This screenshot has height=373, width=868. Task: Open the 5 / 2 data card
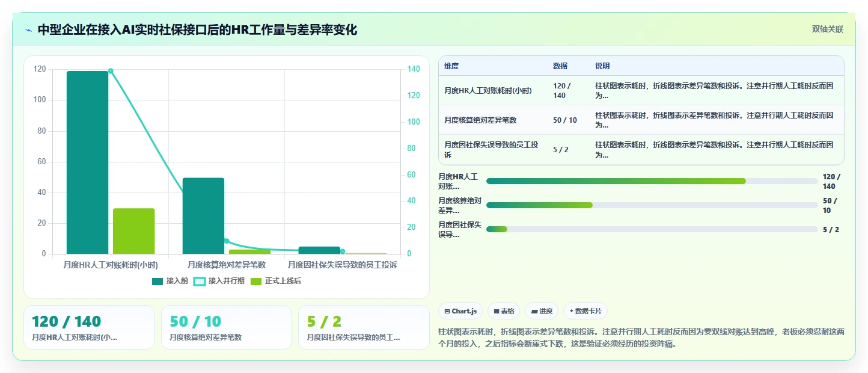click(x=364, y=327)
